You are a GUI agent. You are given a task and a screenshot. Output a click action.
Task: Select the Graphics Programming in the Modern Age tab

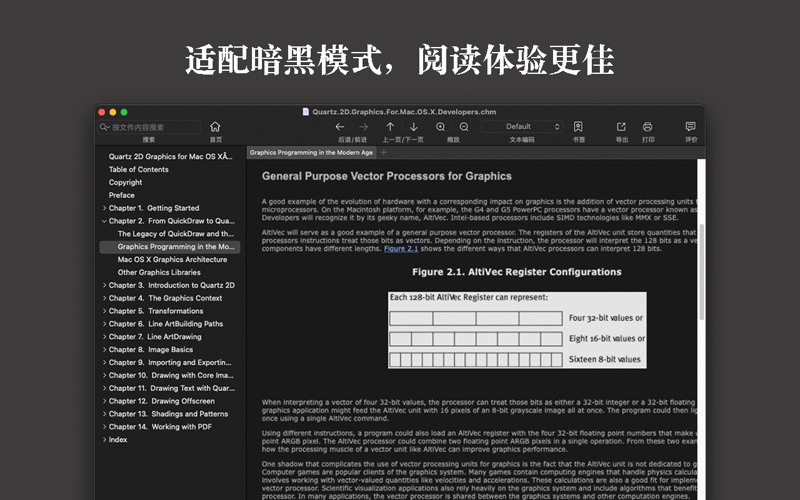311,152
